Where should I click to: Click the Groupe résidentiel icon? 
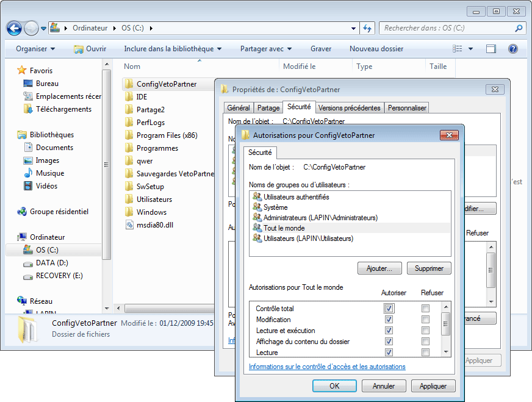click(22, 211)
